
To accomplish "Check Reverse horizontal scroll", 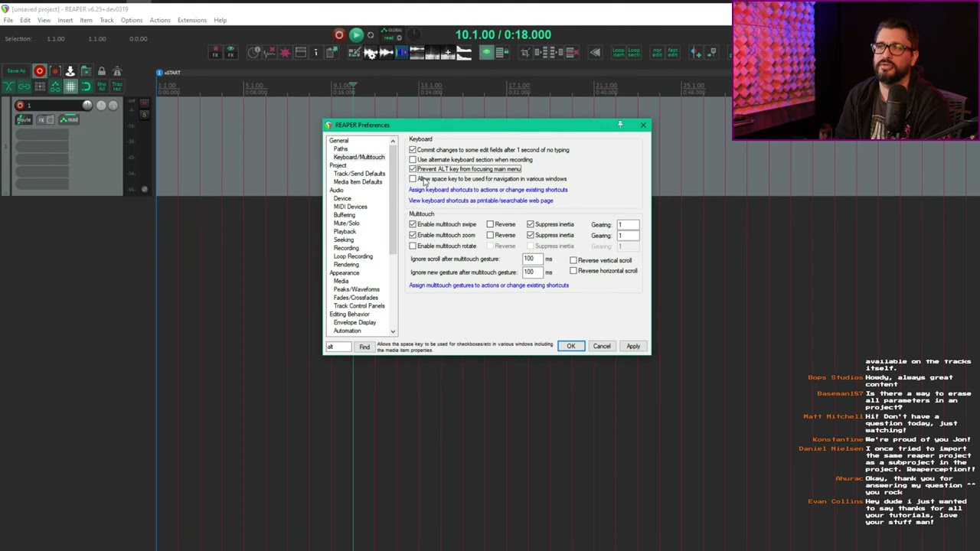I will coord(573,271).
